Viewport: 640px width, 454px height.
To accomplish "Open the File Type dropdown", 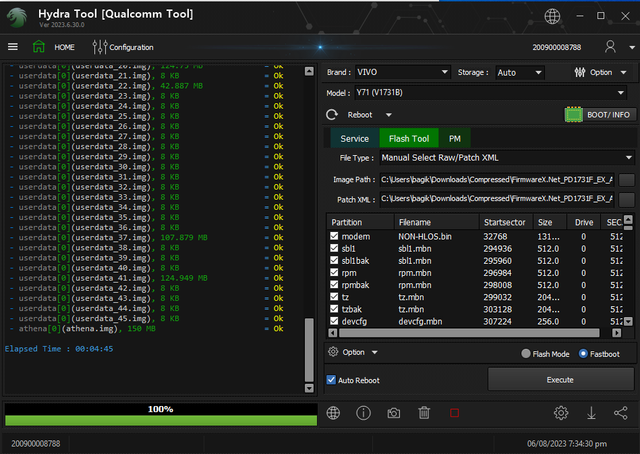I will (x=507, y=158).
